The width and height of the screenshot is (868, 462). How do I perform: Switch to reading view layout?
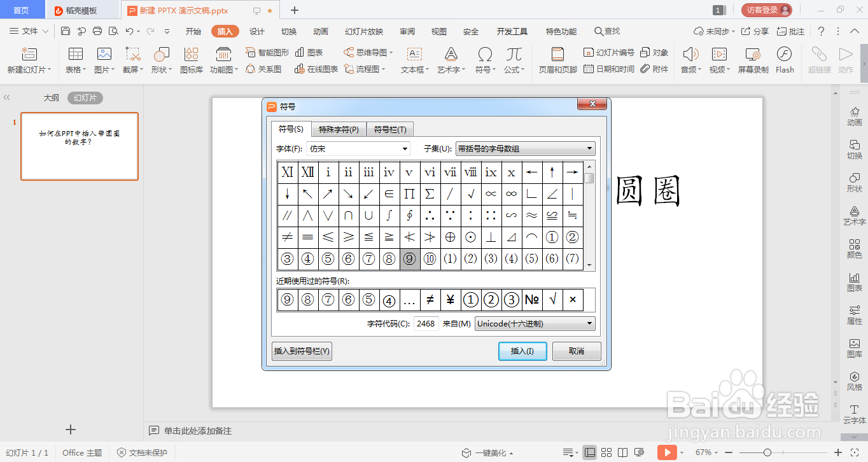(624, 452)
